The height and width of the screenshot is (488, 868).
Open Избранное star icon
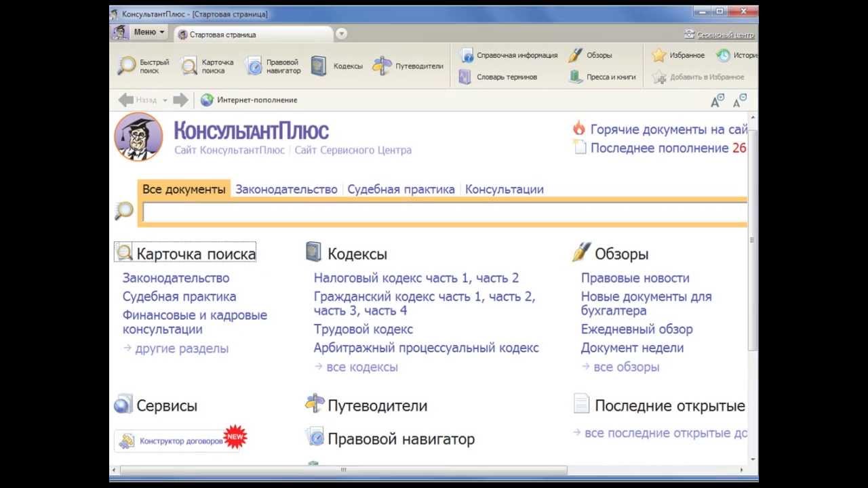click(x=659, y=56)
